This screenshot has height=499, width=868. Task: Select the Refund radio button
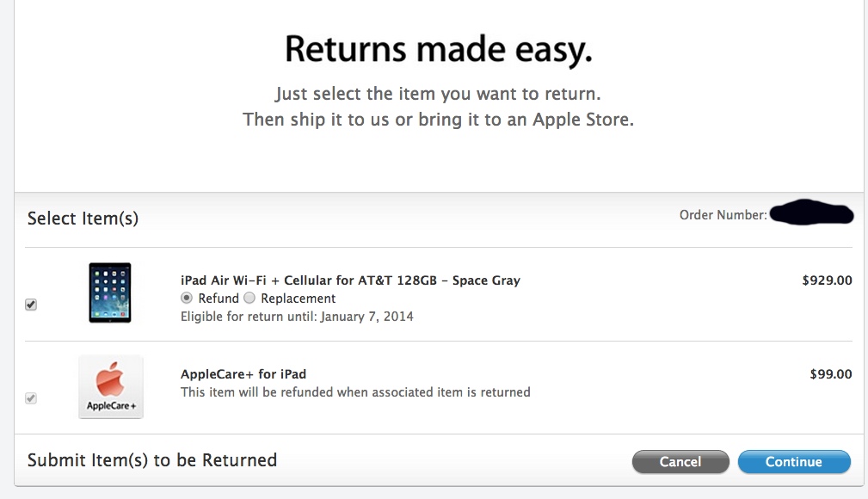click(187, 298)
